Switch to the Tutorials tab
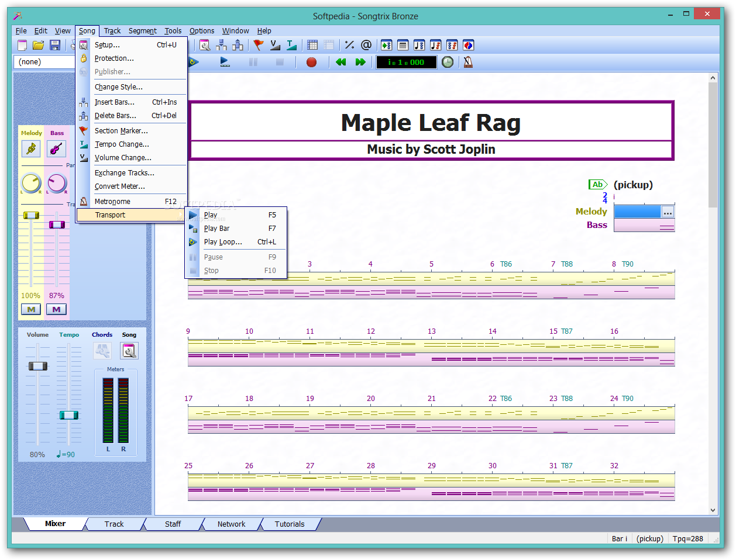 point(290,524)
